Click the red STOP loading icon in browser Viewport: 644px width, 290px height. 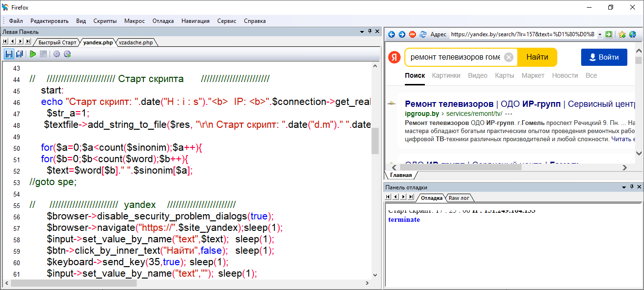pos(413,34)
